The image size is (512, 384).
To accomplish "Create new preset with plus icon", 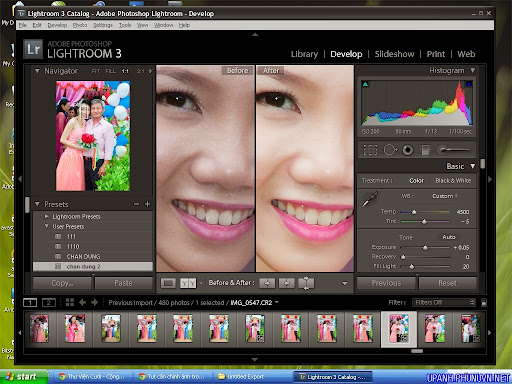I will [x=147, y=204].
